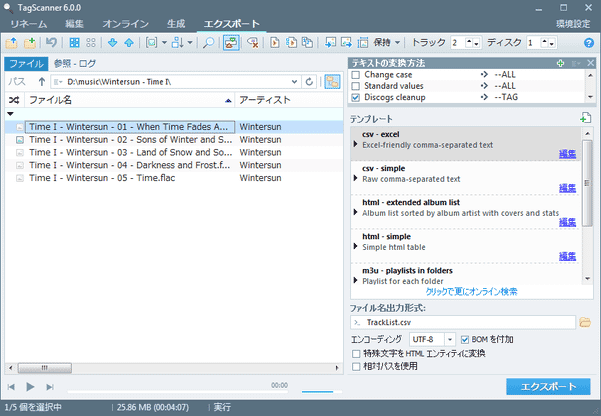Play the selected track

[x=30, y=387]
